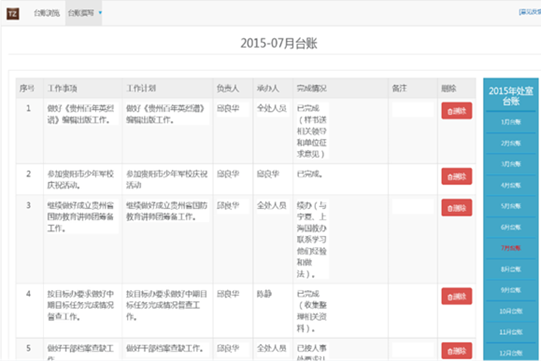Click the dropdown caret beside 台账填写

[100, 13]
